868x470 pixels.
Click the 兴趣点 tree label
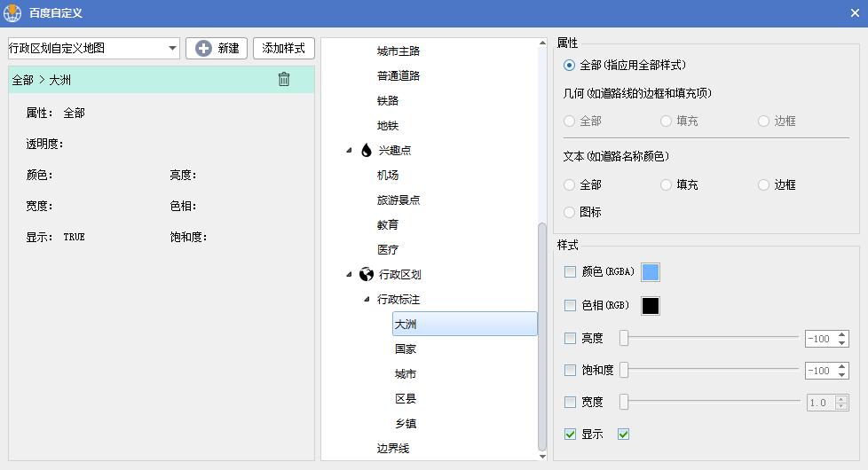point(394,151)
